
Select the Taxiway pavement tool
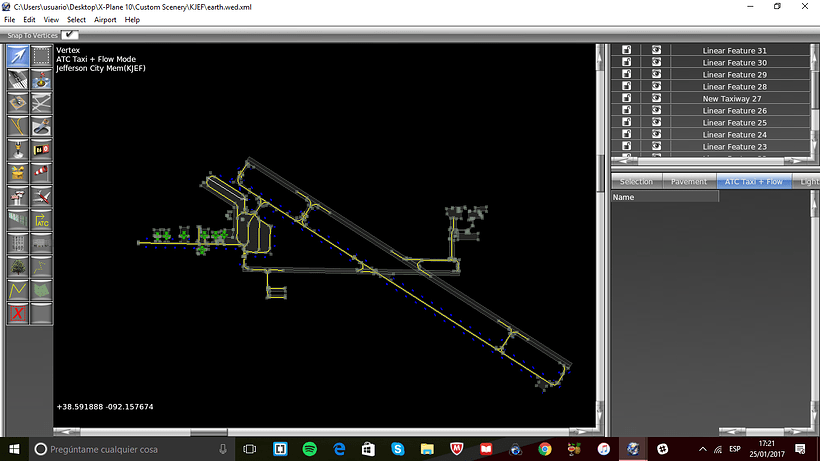(x=41, y=102)
